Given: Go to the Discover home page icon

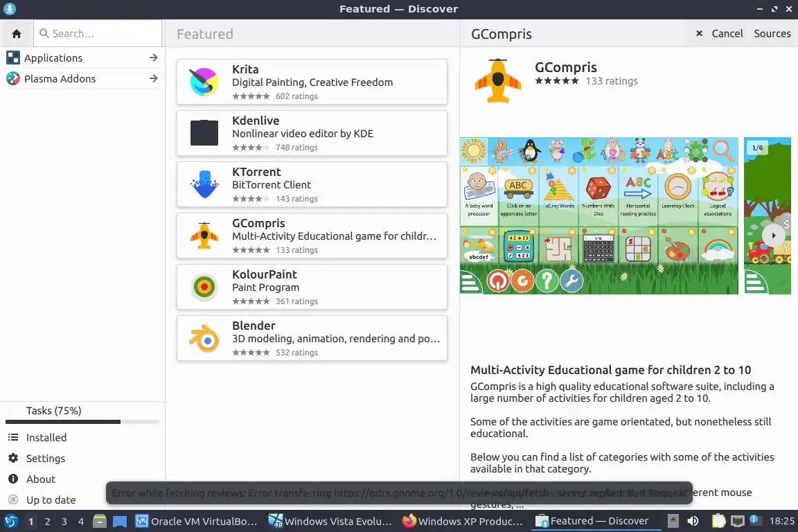Looking at the screenshot, I should point(17,34).
